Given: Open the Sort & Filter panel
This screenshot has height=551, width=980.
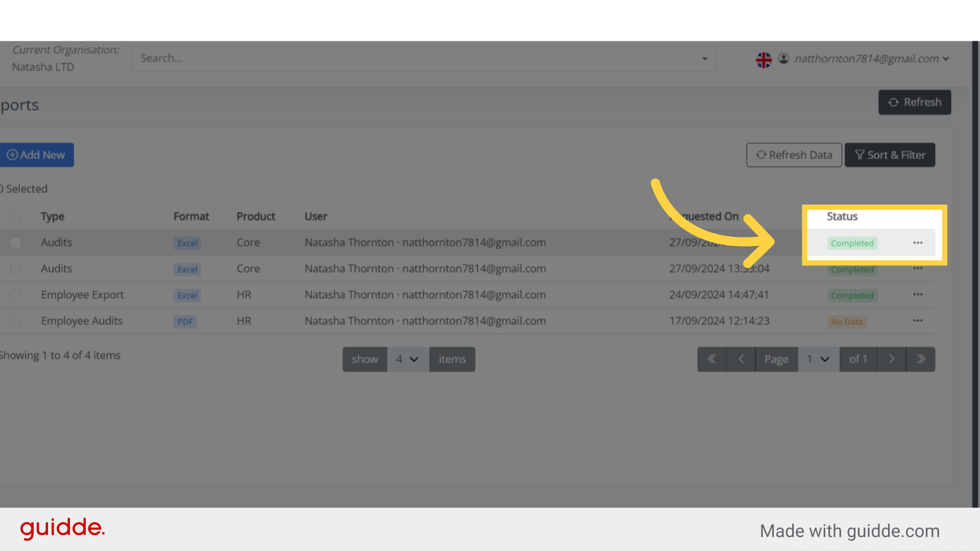Looking at the screenshot, I should point(890,155).
